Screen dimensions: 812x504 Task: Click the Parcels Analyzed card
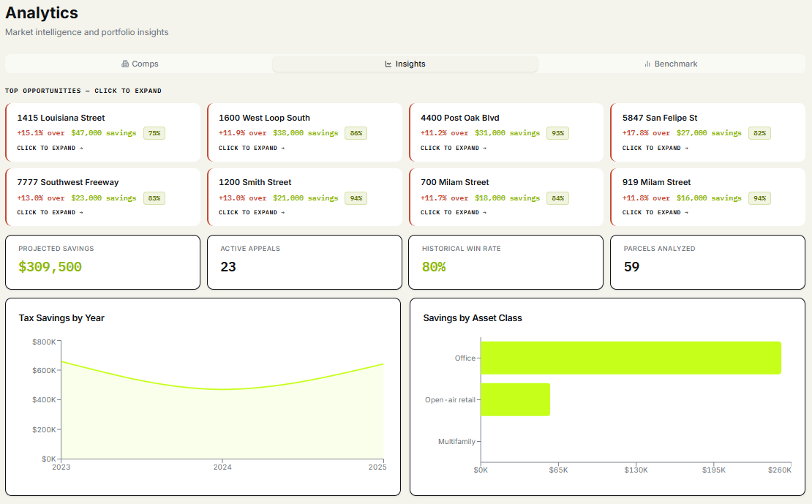tap(708, 262)
